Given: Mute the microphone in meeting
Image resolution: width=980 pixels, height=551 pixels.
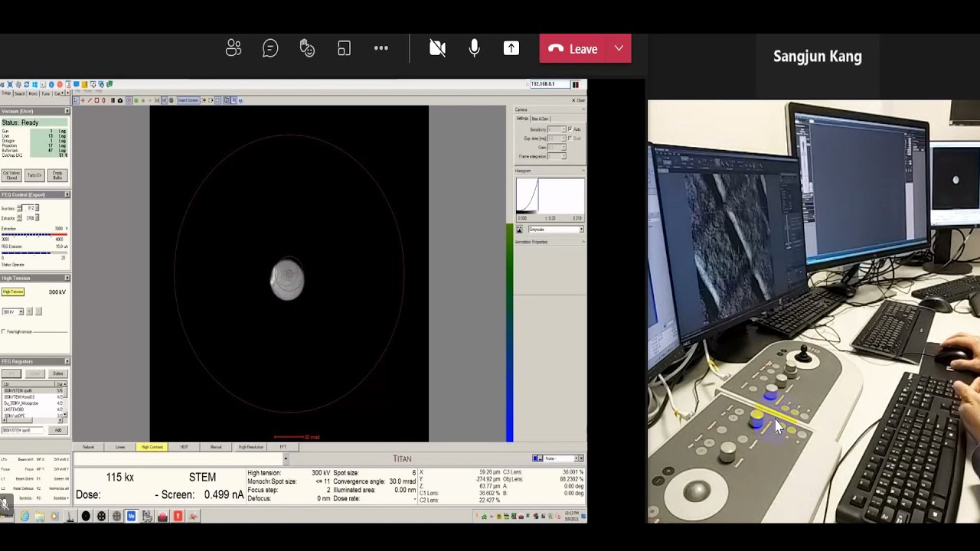Looking at the screenshot, I should [474, 48].
